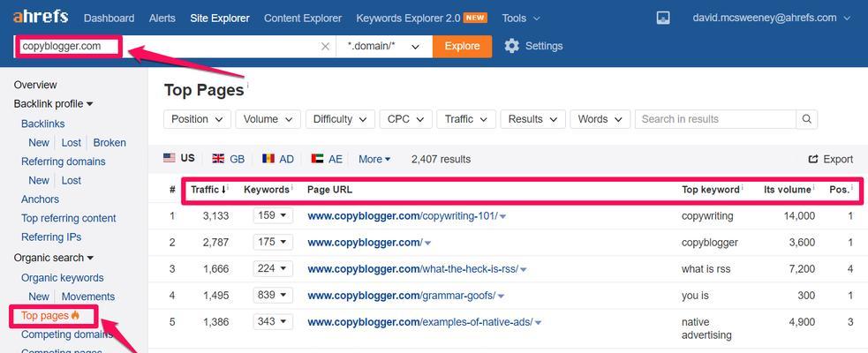This screenshot has width=868, height=353.
Task: Open Top pages in the sidebar
Action: tap(50, 315)
